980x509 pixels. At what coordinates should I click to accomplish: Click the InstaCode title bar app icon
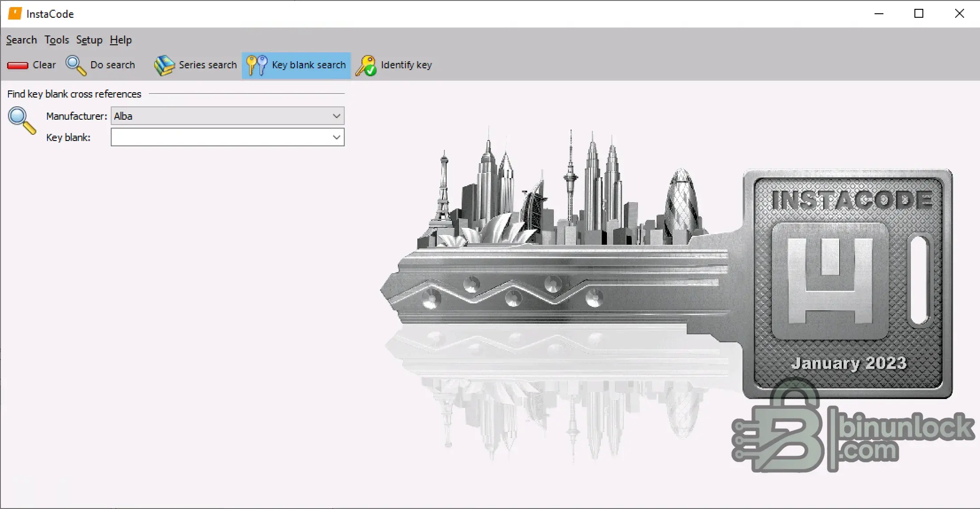coord(15,14)
